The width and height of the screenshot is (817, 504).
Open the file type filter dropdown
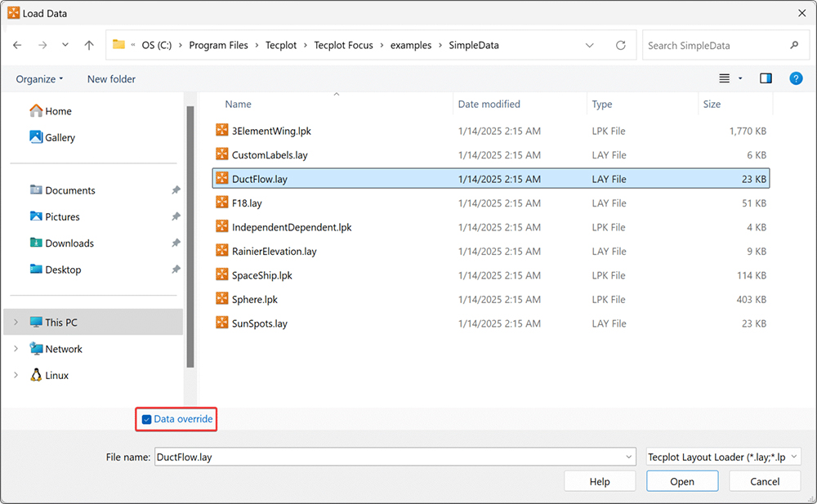[723, 457]
